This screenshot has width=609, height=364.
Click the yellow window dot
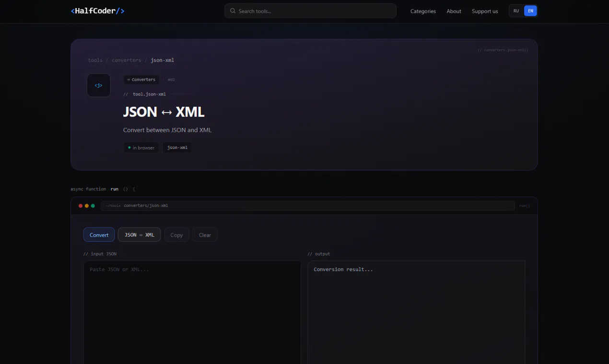[x=87, y=206]
